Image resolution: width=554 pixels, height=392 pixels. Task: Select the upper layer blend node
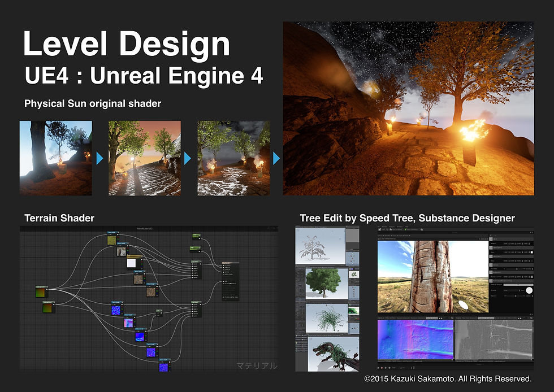(197, 269)
